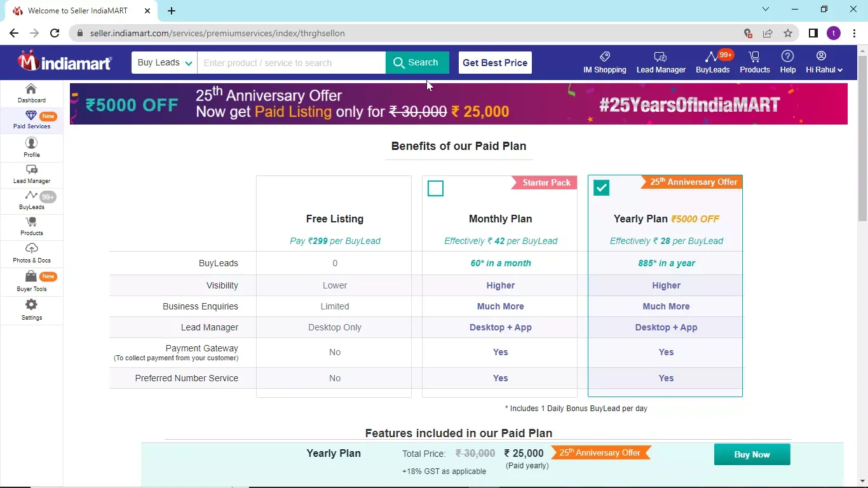Viewport: 868px width, 488px height.
Task: Click 'Features included in our Paid Plan' heading
Action: 458,433
